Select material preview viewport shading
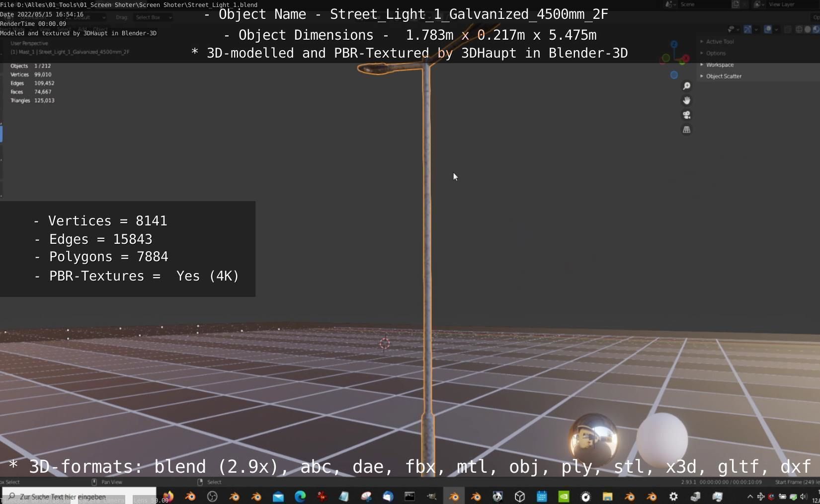 (x=816, y=29)
